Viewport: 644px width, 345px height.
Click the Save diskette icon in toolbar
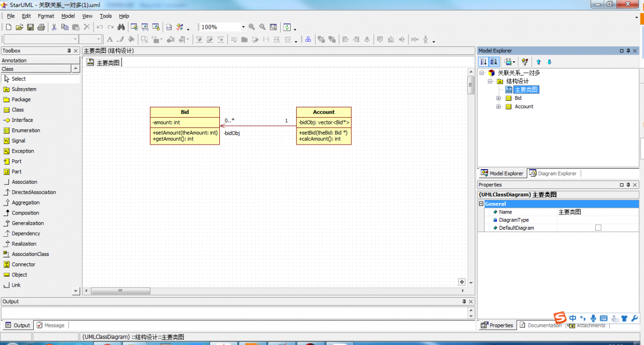point(30,27)
